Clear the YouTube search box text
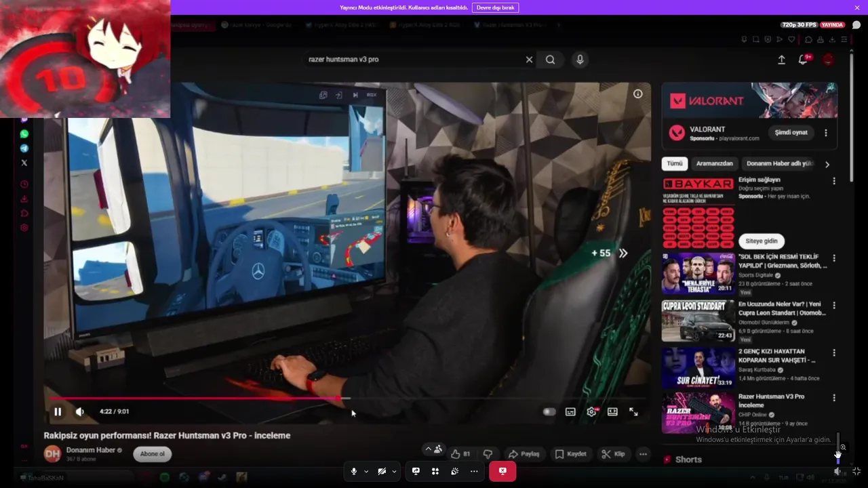The image size is (868, 488). point(529,60)
